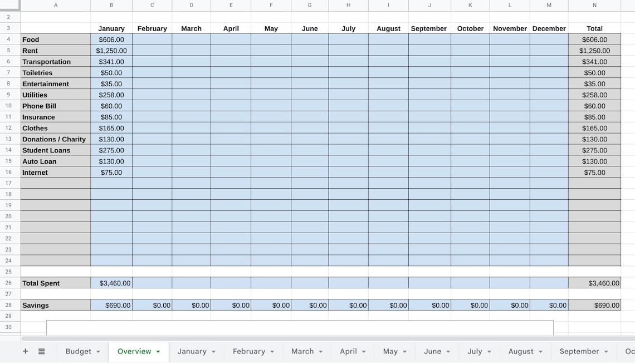Select the May sheet tab
635x364 pixels.
[x=390, y=351]
